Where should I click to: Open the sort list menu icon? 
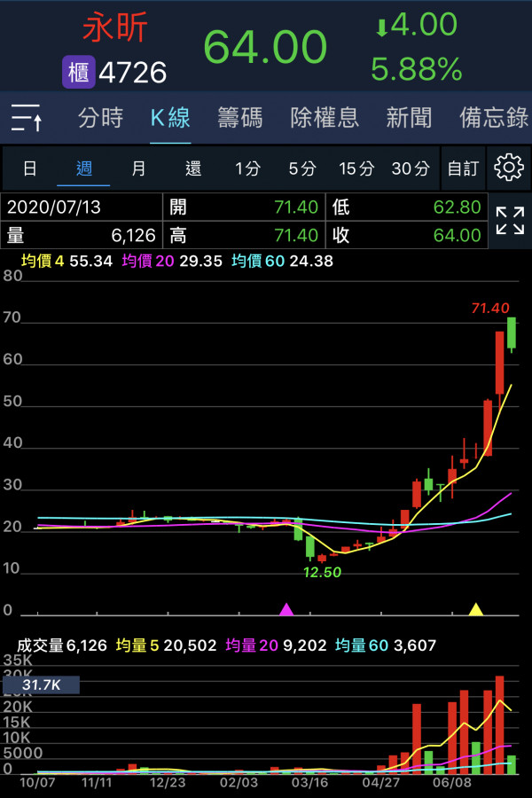coord(27,118)
